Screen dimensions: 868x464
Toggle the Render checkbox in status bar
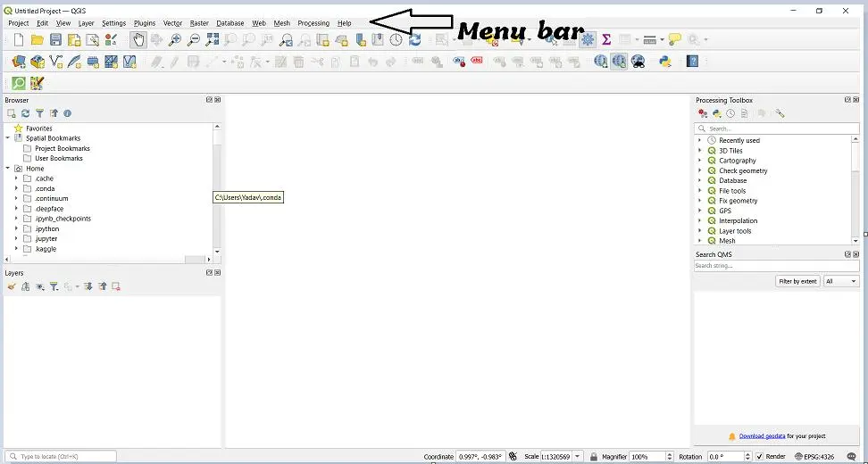tap(759, 457)
